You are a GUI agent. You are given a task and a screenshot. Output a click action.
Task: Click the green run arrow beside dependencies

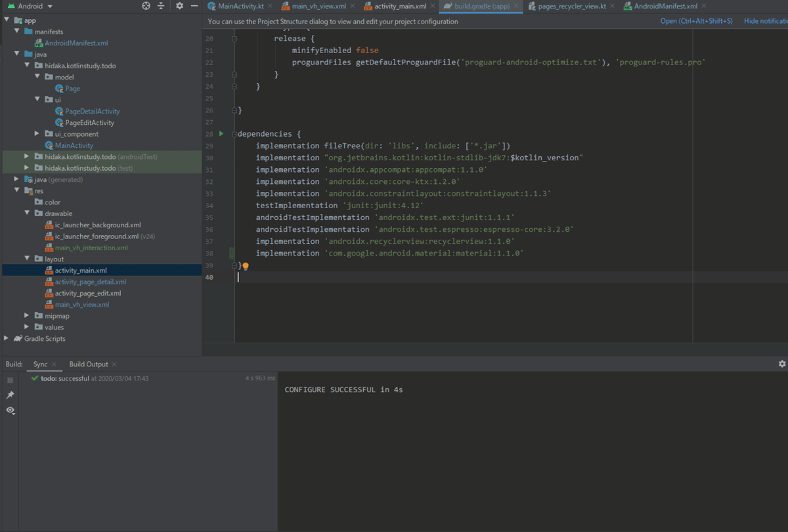click(221, 133)
